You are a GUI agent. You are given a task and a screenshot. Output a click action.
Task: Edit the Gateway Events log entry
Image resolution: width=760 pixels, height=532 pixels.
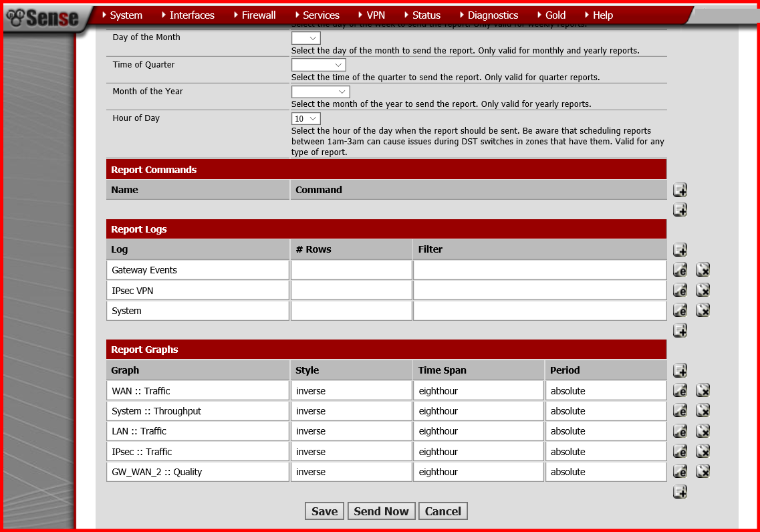(x=680, y=270)
